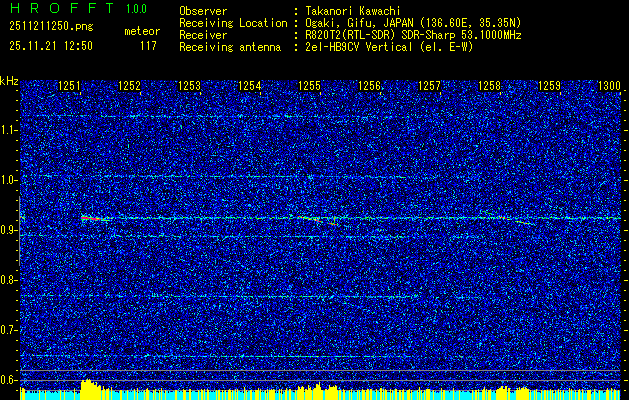This screenshot has width=629, height=400.
Task: Click the 1.0 kHz axis label
Action: (9, 180)
